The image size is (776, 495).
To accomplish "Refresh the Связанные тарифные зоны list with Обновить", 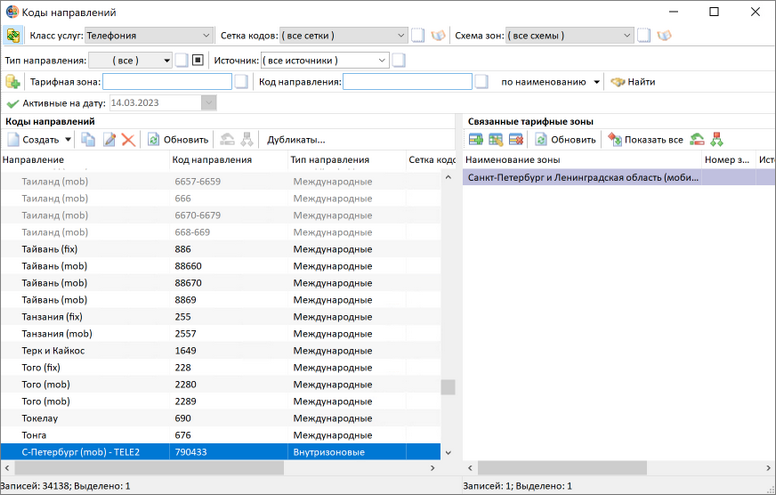I will [x=565, y=140].
